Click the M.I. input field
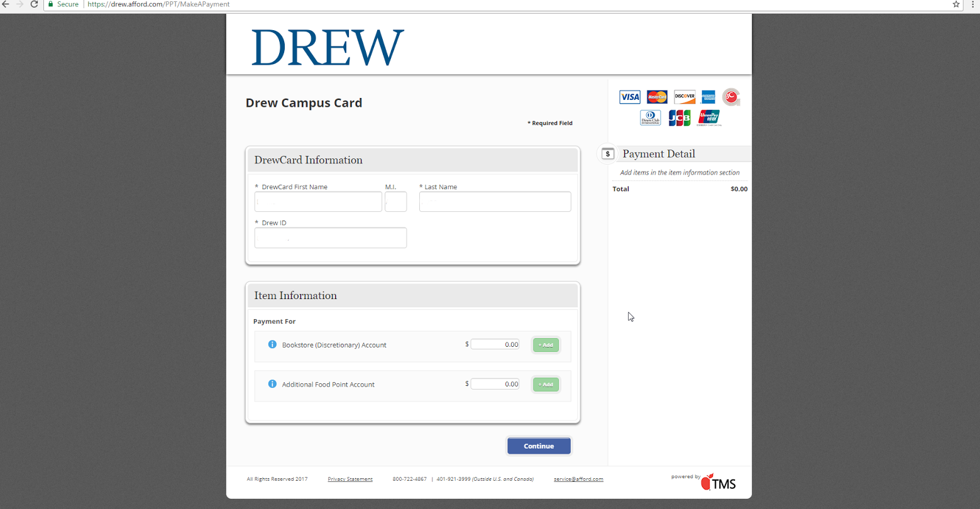This screenshot has width=980, height=509. pyautogui.click(x=395, y=202)
